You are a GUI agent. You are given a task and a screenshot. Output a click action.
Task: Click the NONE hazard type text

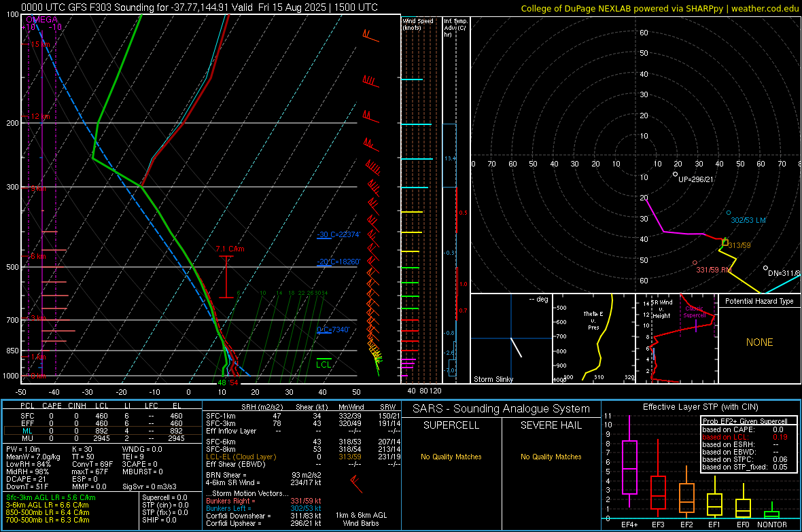pyautogui.click(x=759, y=342)
